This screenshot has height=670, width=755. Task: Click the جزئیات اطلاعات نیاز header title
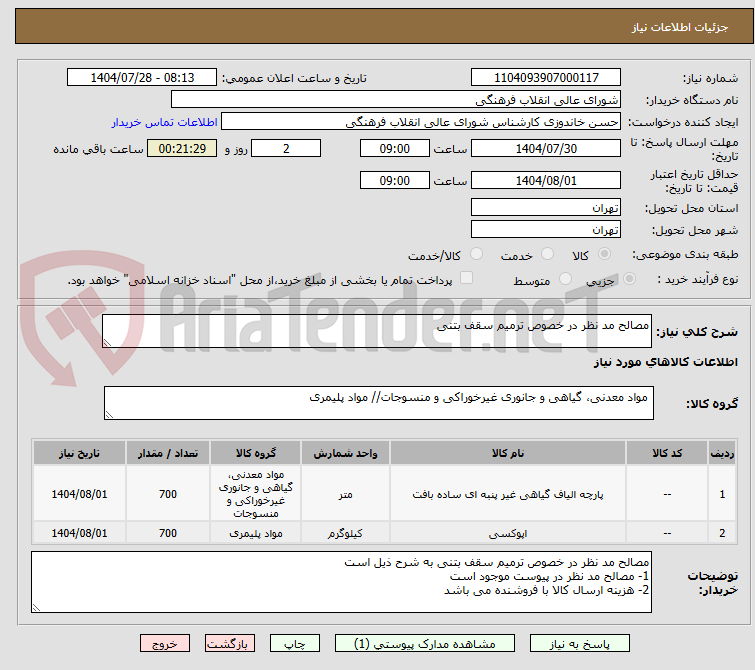pos(679,27)
